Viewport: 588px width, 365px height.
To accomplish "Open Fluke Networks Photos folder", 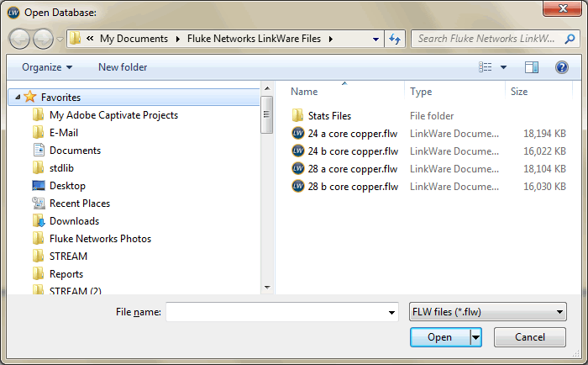I will [100, 239].
